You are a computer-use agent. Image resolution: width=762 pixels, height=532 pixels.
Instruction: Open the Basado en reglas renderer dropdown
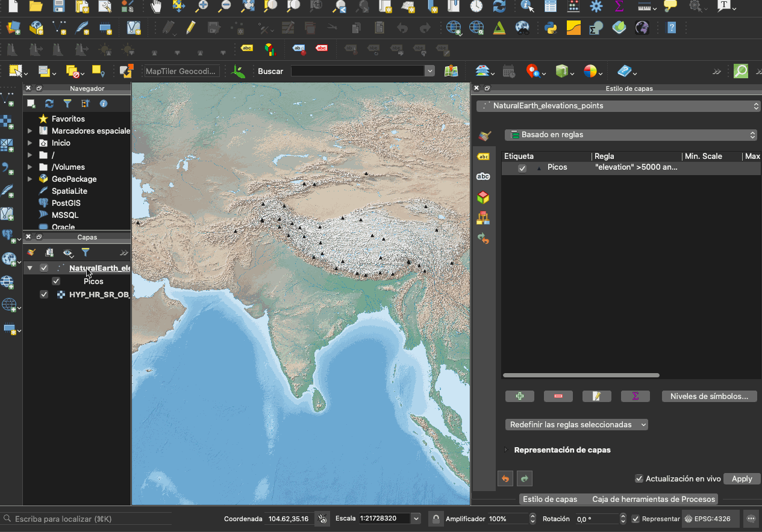(630, 135)
